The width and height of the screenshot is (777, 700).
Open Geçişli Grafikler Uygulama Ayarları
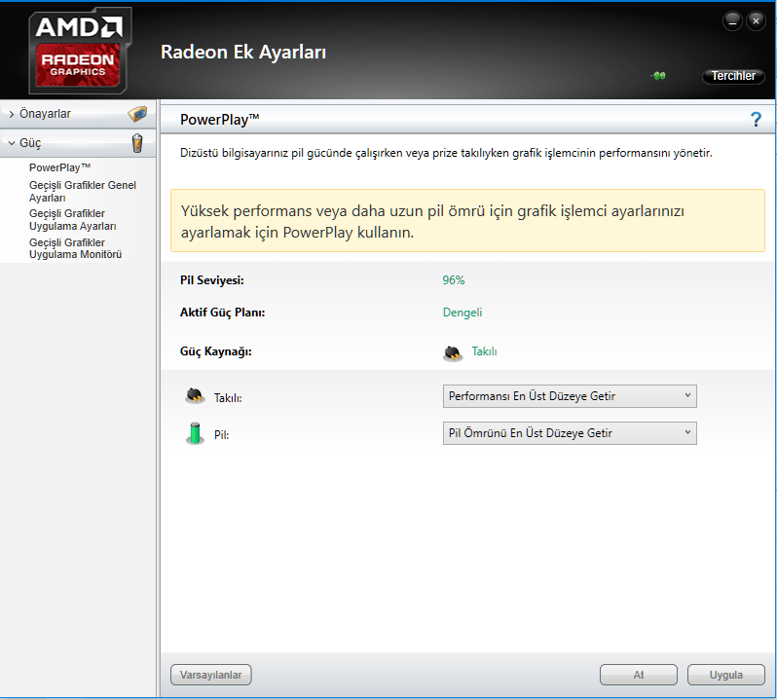pyautogui.click(x=73, y=219)
